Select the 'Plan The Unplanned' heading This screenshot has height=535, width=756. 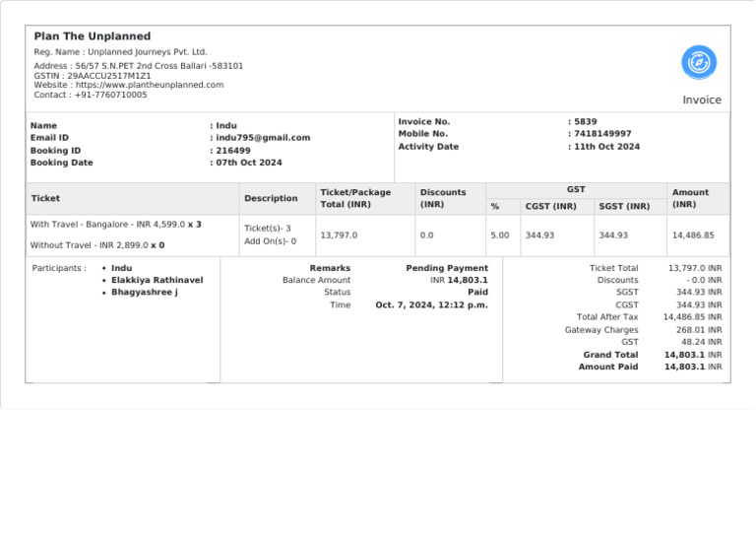click(93, 36)
